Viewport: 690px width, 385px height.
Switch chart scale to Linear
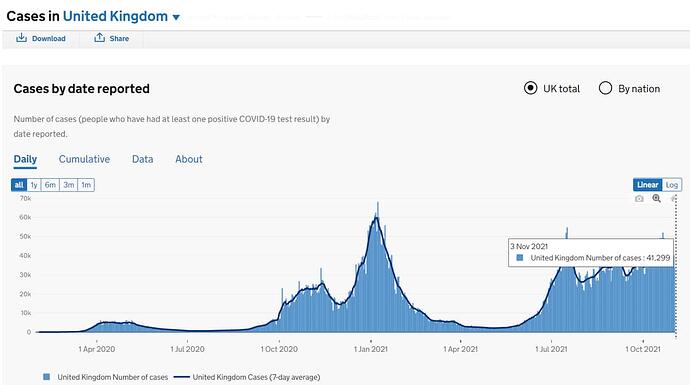tap(648, 185)
